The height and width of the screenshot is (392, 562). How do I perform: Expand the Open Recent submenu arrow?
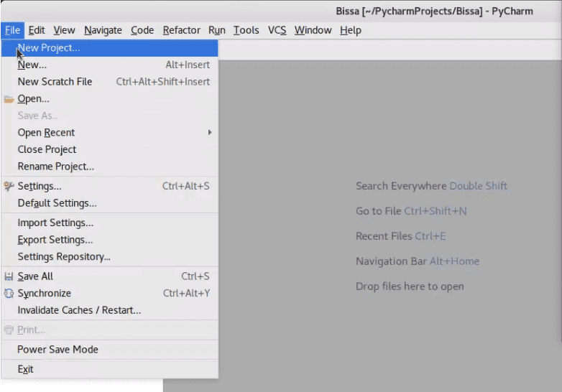210,132
